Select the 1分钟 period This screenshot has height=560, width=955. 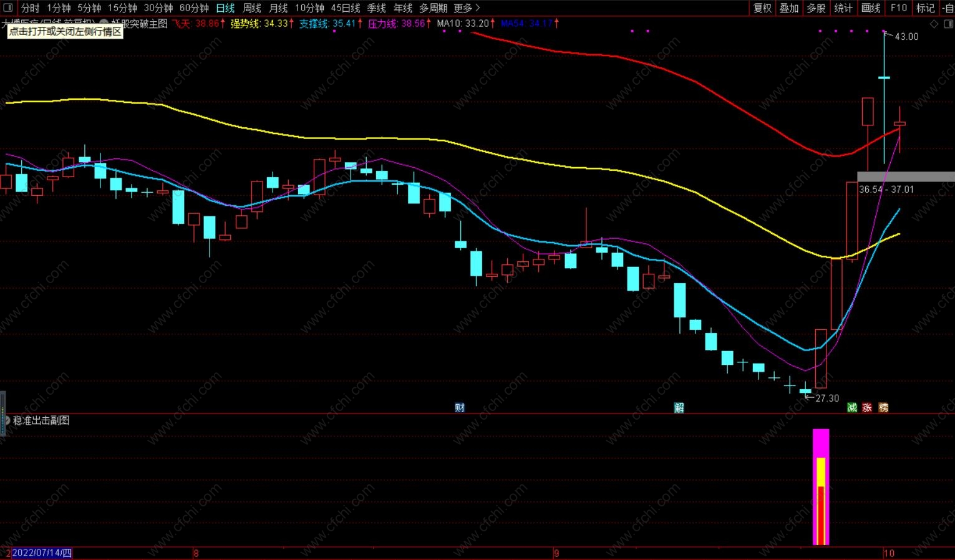point(59,8)
